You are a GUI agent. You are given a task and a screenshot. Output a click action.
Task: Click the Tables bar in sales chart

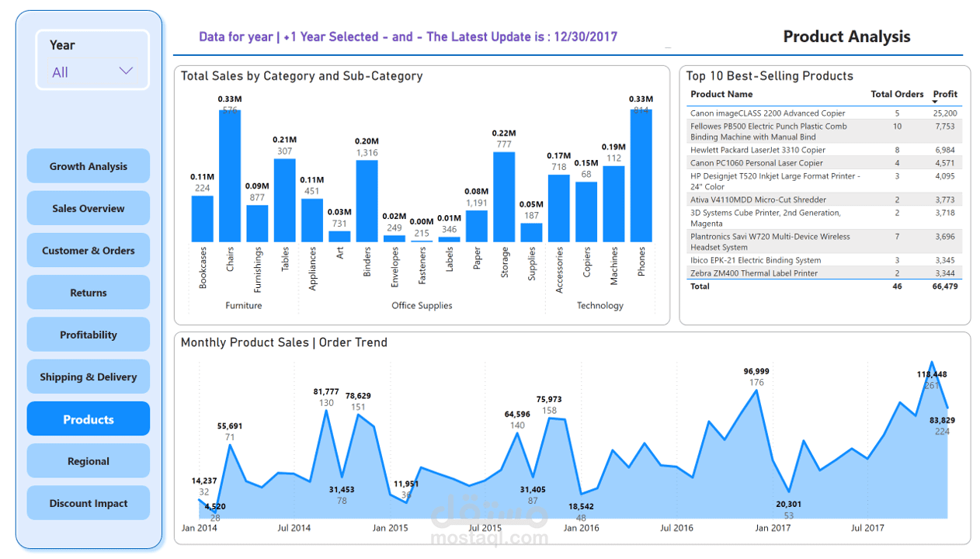(x=285, y=200)
